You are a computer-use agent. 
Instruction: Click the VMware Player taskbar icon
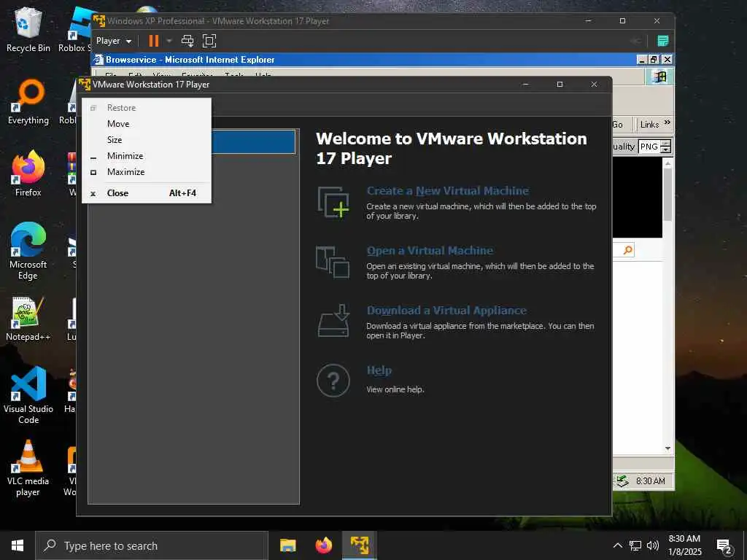pyautogui.click(x=360, y=545)
